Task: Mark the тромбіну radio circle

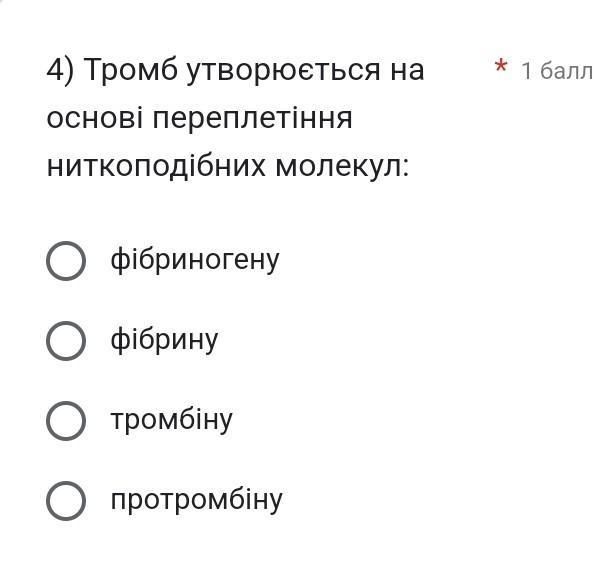Action: pyautogui.click(x=66, y=420)
